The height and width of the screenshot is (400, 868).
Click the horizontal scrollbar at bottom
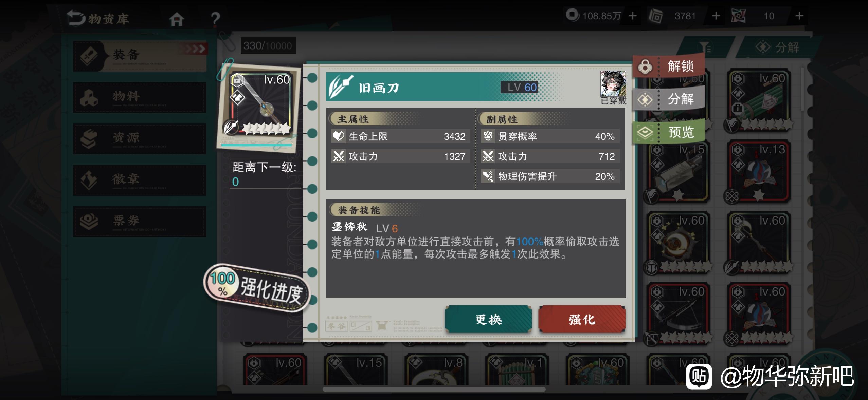click(x=434, y=389)
